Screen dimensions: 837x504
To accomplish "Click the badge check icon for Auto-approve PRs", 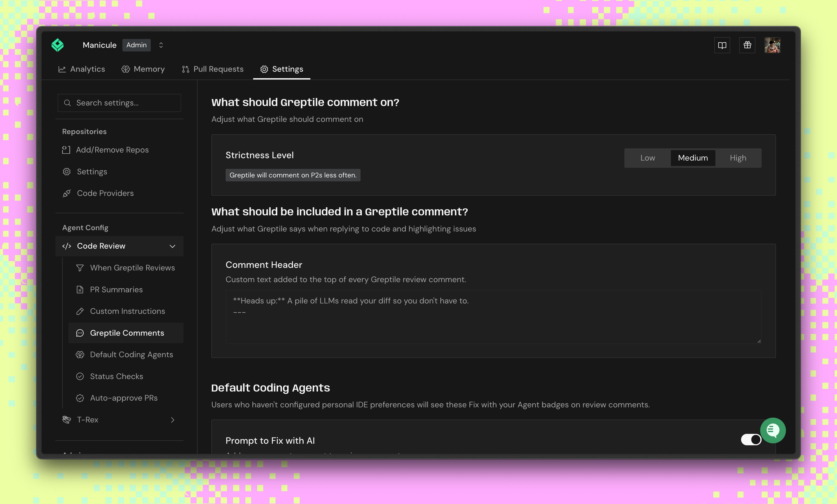I will pos(80,398).
